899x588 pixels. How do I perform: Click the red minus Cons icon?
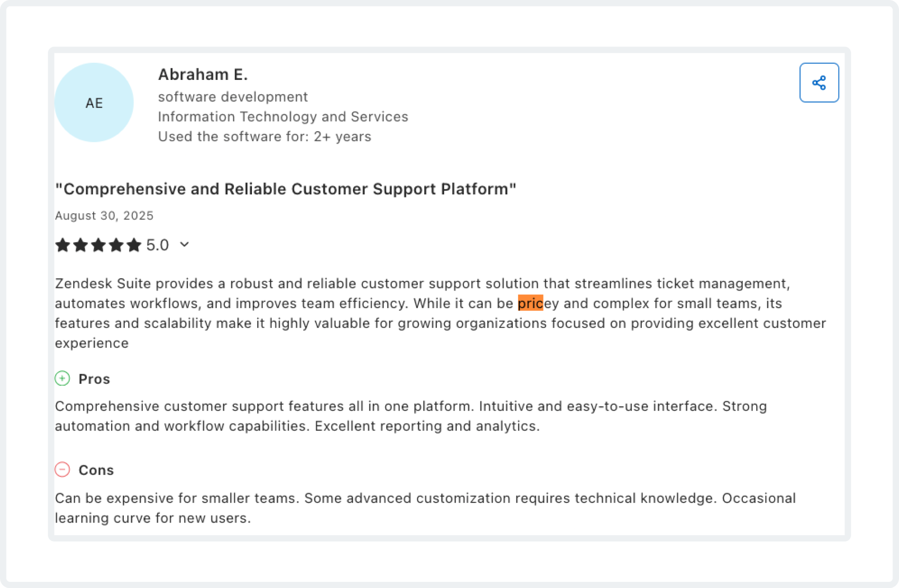62,470
